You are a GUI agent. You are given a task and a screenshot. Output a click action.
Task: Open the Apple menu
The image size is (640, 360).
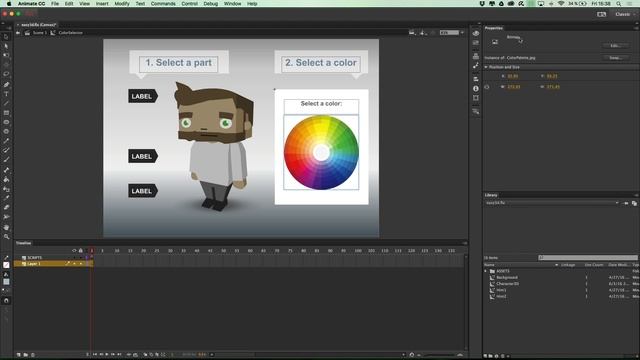click(9, 4)
